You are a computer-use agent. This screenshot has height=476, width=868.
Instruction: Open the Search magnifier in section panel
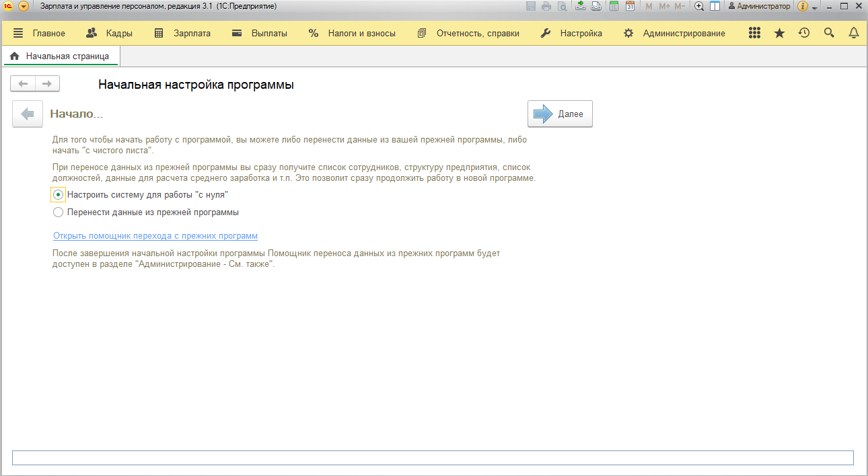[829, 33]
